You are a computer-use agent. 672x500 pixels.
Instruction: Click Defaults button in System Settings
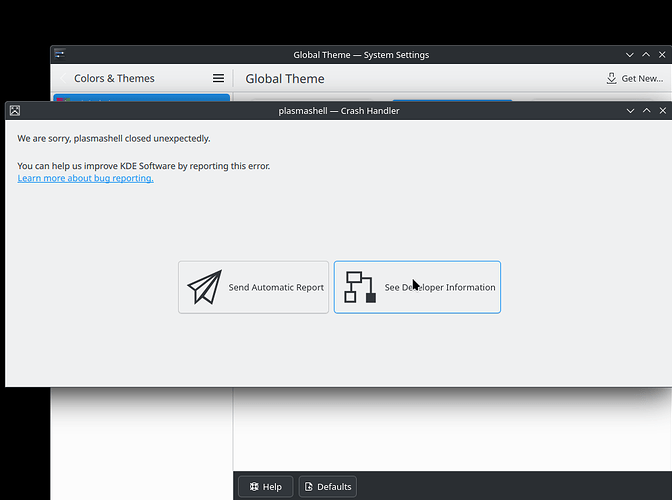(328, 487)
